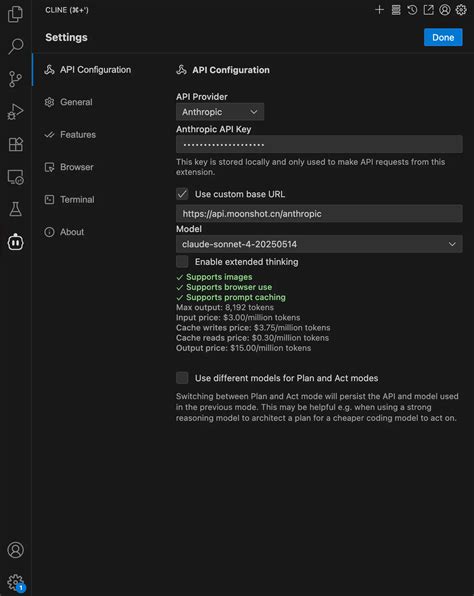Open the Search magnifier in activity bar
This screenshot has width=474, height=596.
click(15, 46)
